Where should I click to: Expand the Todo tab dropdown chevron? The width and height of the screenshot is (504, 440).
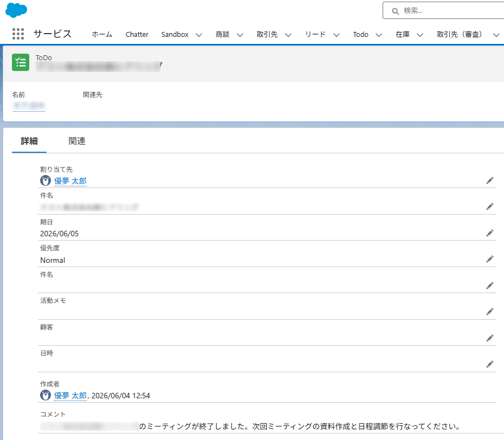379,35
